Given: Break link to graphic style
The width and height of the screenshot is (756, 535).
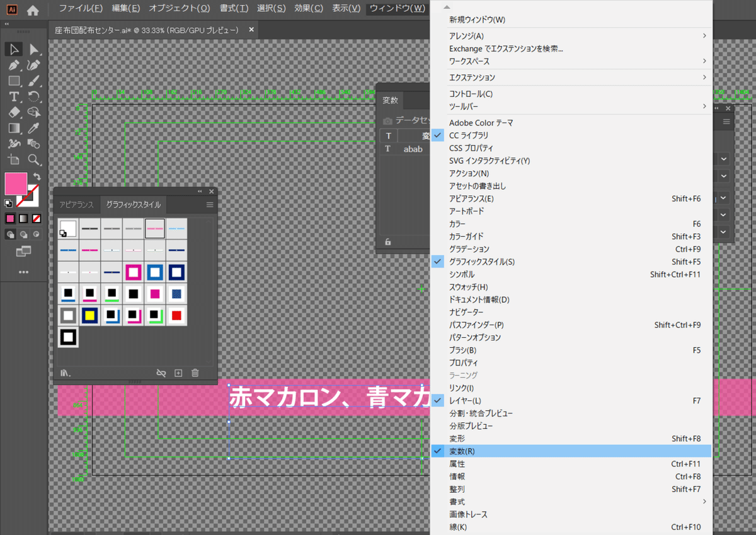Looking at the screenshot, I should coord(161,373).
